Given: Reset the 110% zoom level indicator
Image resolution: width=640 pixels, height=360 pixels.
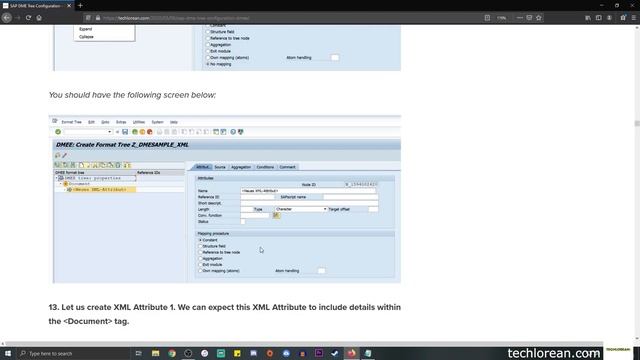Looking at the screenshot, I should [x=502, y=18].
